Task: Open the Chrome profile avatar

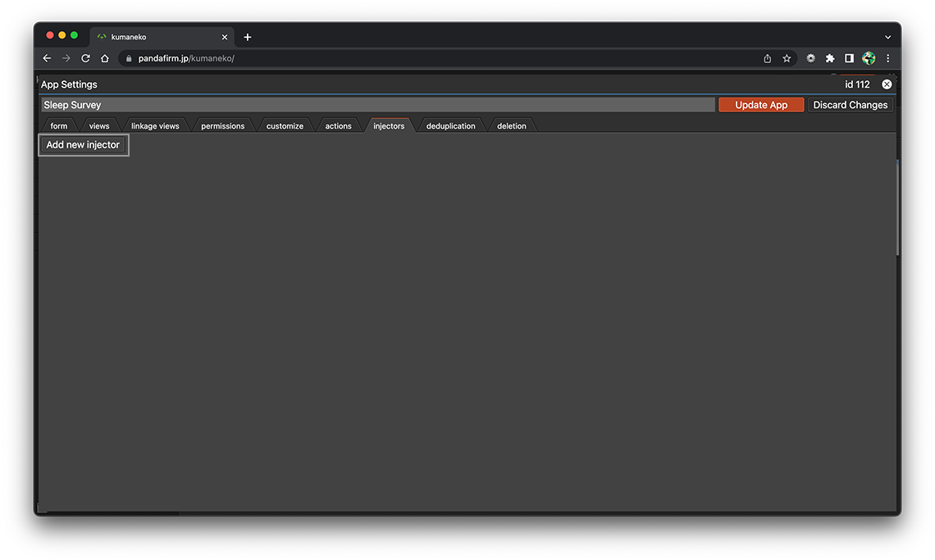Action: click(x=869, y=58)
